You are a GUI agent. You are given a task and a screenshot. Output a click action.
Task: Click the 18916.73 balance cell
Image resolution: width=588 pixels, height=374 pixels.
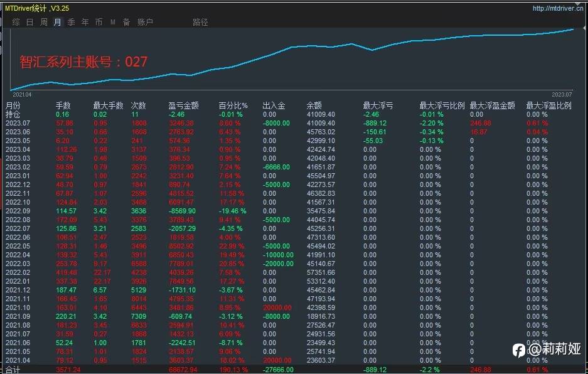[321, 316]
